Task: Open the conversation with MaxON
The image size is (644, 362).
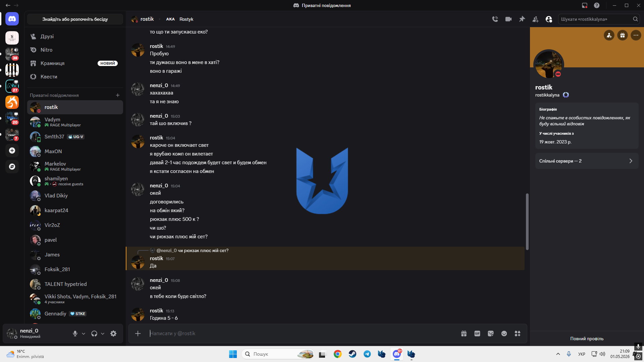Action: click(x=75, y=152)
